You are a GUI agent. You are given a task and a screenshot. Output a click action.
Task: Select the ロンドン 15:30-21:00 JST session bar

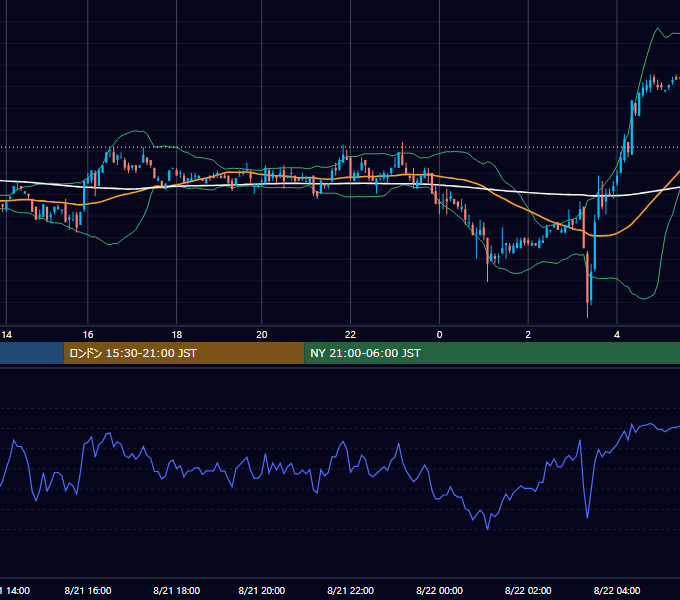pos(184,353)
